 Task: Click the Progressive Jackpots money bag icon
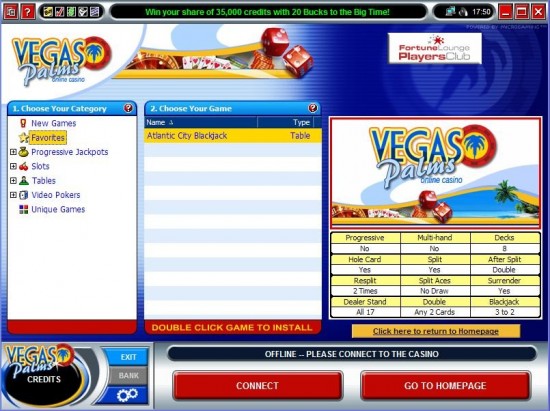click(x=23, y=152)
